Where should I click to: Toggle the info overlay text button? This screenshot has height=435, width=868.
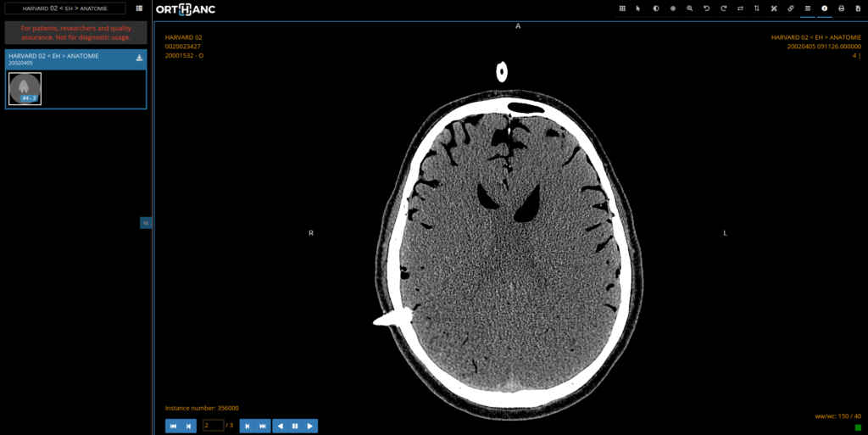pos(824,8)
